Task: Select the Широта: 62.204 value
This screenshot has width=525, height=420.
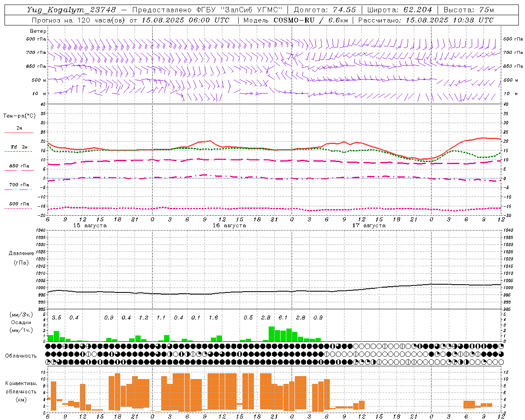Action: (x=399, y=10)
